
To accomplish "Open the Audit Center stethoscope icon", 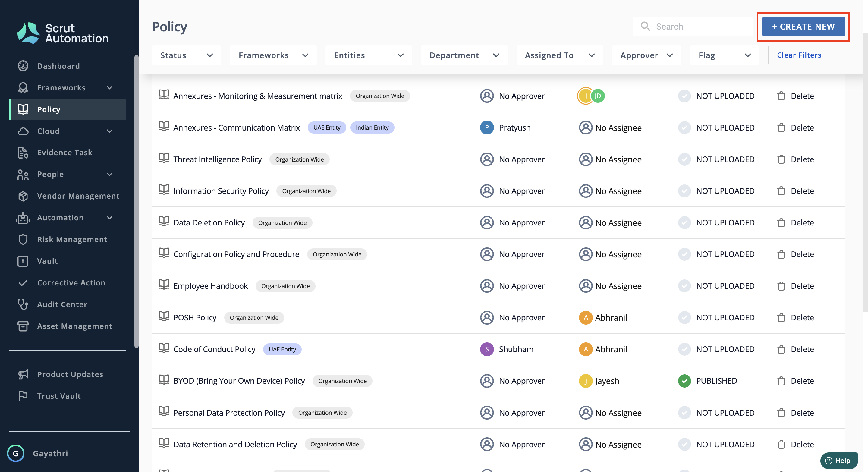I will (x=23, y=304).
